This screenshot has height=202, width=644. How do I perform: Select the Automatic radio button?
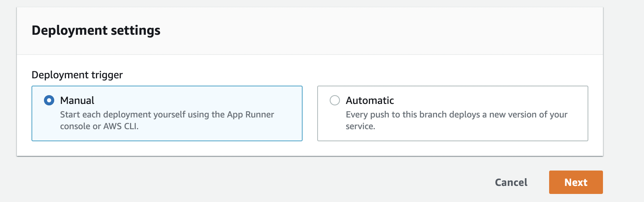(x=335, y=100)
